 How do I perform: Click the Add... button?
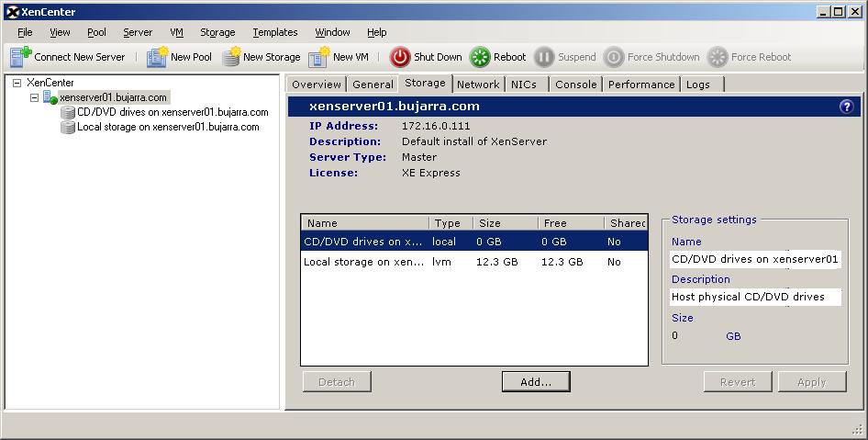(x=536, y=382)
